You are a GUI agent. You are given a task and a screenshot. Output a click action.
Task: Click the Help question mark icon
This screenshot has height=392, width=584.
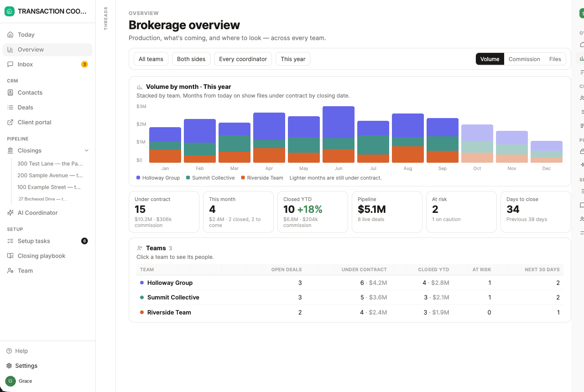pyautogui.click(x=9, y=351)
